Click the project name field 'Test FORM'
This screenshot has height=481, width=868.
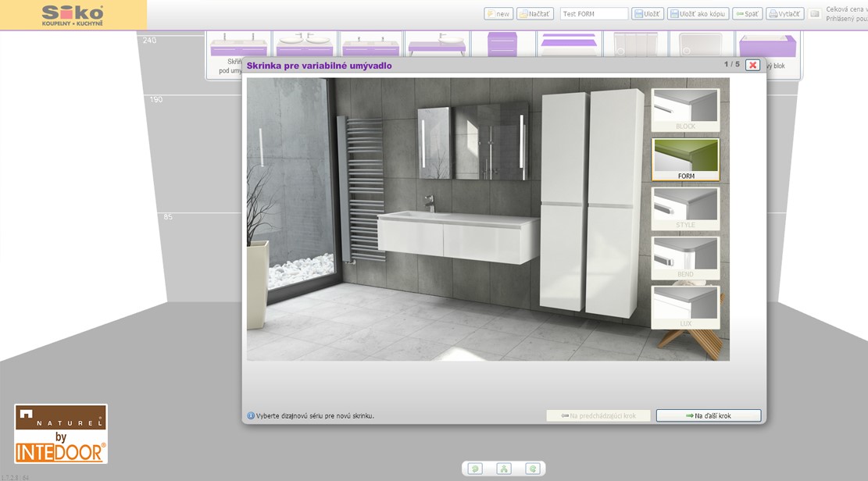(594, 14)
